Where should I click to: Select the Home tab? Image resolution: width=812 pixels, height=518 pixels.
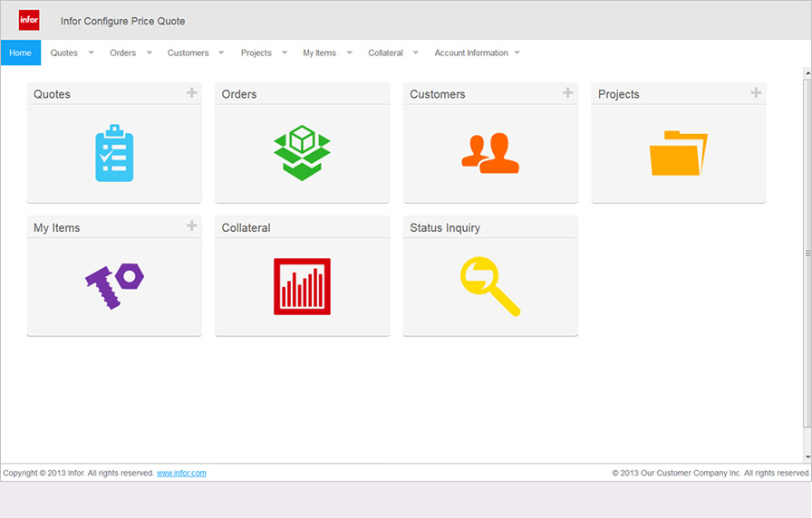click(21, 53)
